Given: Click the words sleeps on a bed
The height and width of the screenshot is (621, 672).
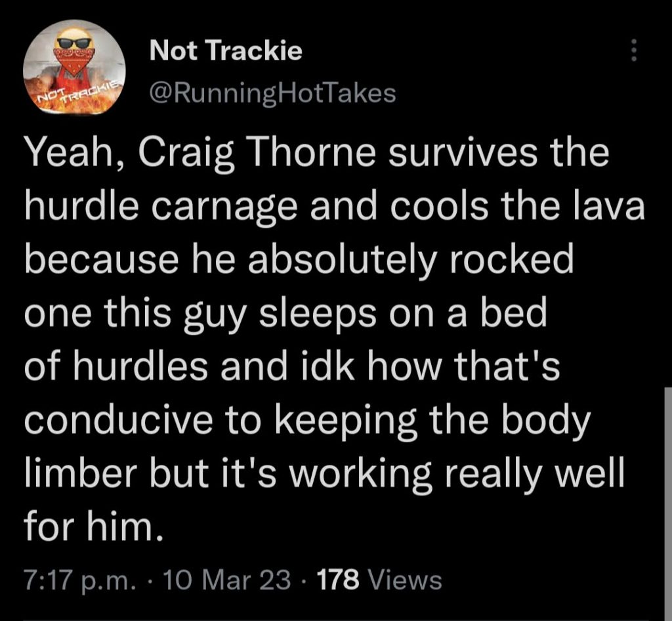Looking at the screenshot, I should click(x=402, y=314).
